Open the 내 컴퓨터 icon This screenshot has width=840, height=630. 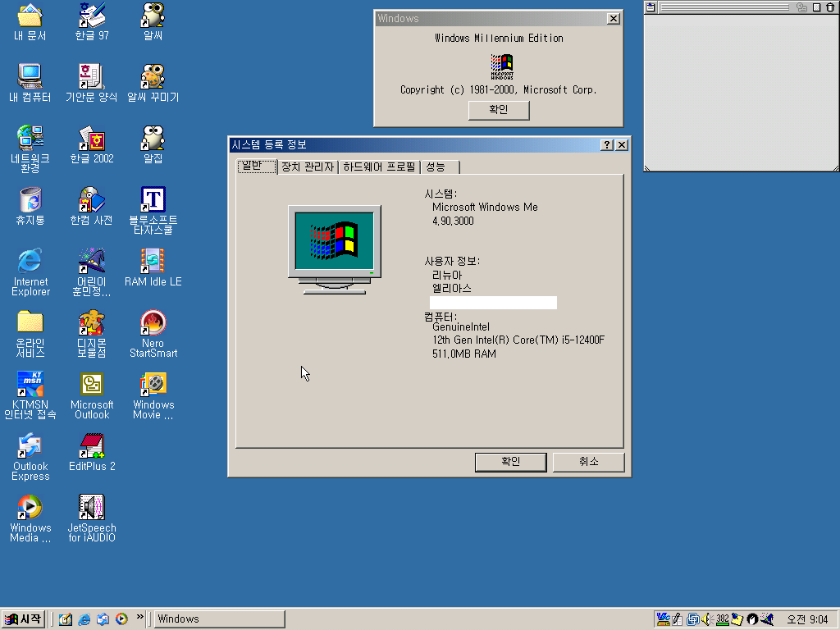pos(30,77)
